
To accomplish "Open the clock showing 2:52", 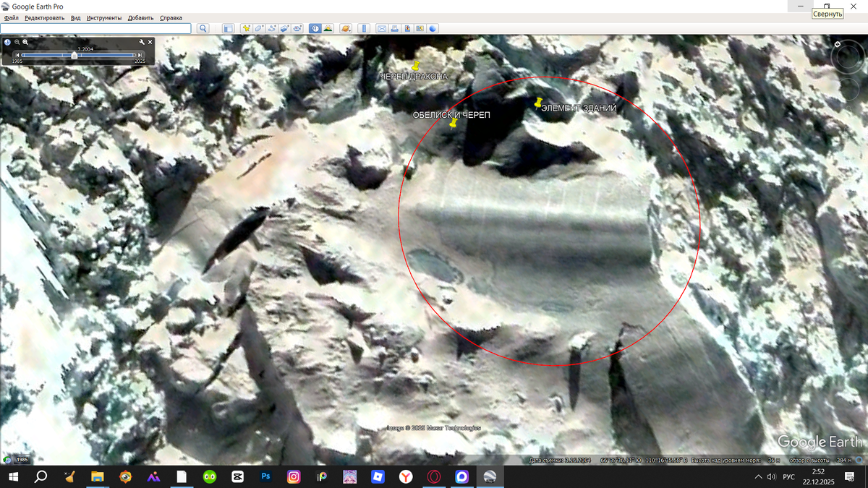I will (818, 476).
